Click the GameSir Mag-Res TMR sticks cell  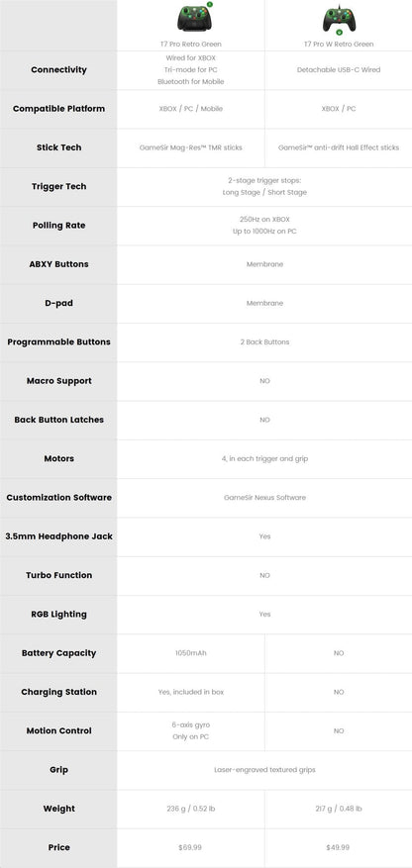(190, 147)
